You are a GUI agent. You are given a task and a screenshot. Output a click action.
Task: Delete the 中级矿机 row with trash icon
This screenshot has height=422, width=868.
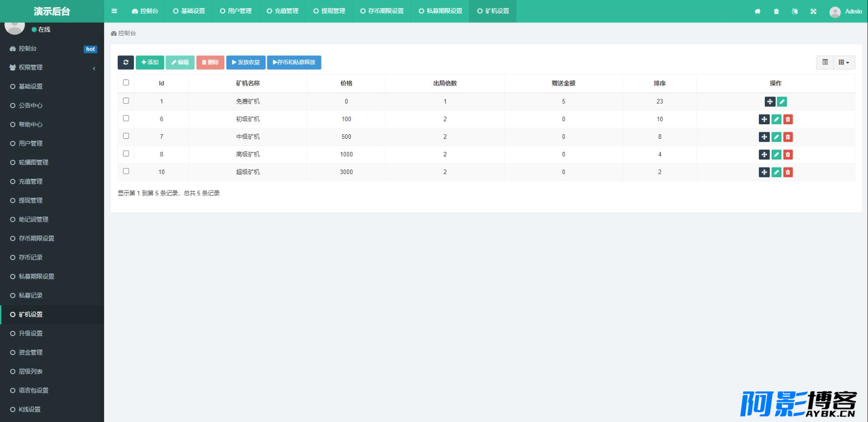click(x=788, y=137)
